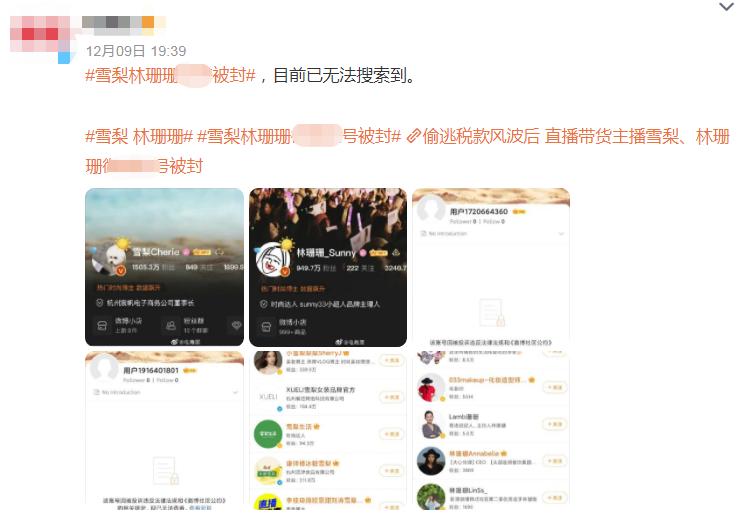Click the cartoon face avatar of 林珊珊_Sunny
The image size is (744, 523).
[273, 260]
